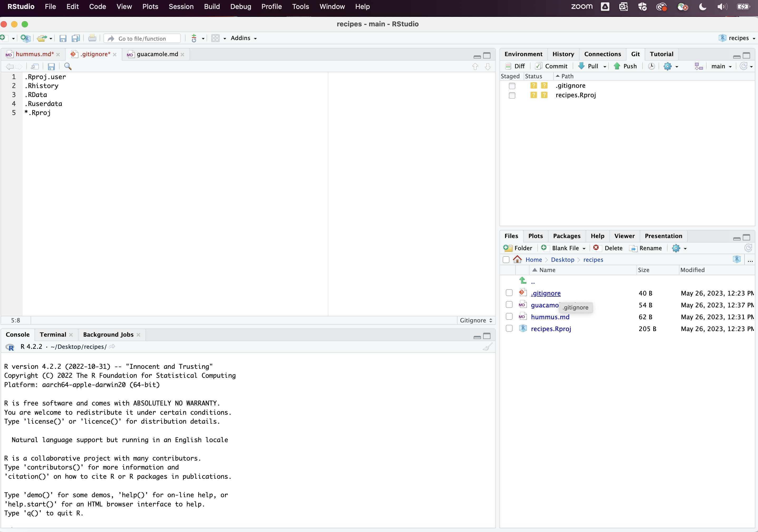
Task: Print the current file
Action: 92,38
